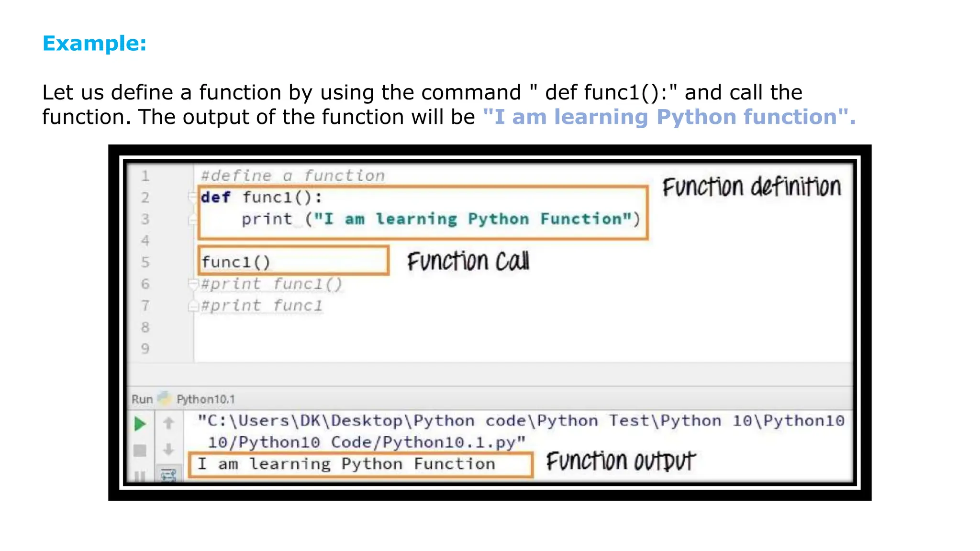Click 'def func1():' code line
Viewport: 980px width, 551px height.
click(x=262, y=197)
